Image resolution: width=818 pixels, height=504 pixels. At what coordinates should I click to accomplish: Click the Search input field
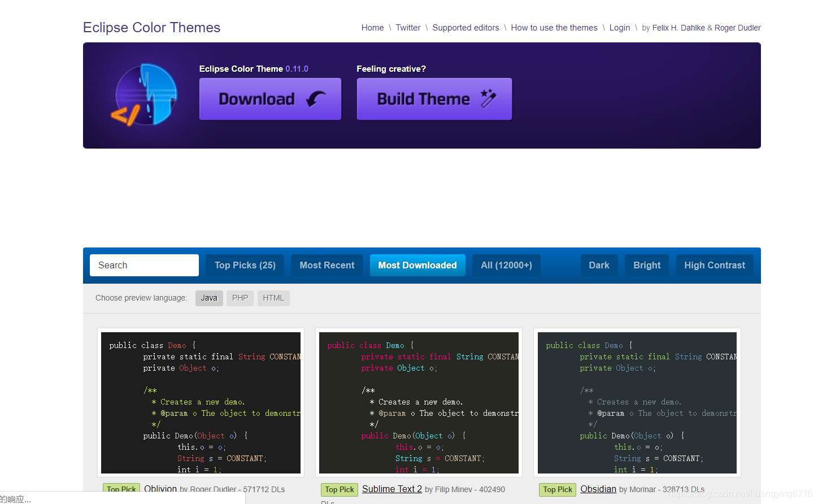pyautogui.click(x=144, y=265)
